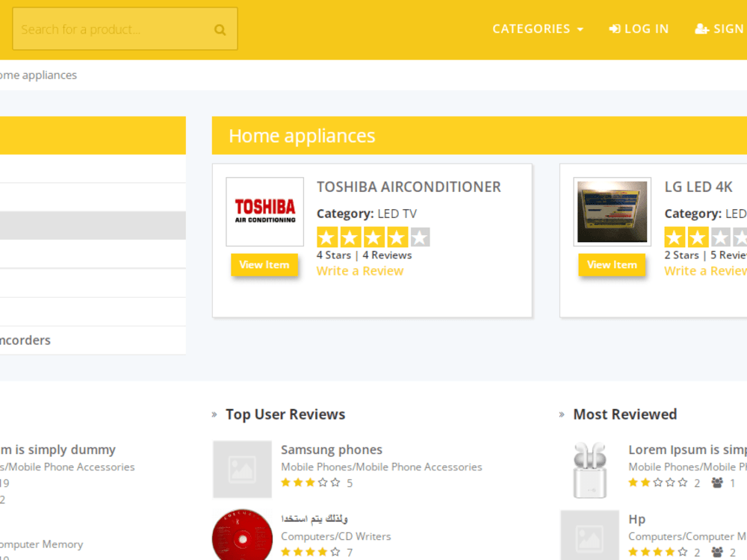Click the Log In link
The width and height of the screenshot is (747, 560).
(x=639, y=29)
